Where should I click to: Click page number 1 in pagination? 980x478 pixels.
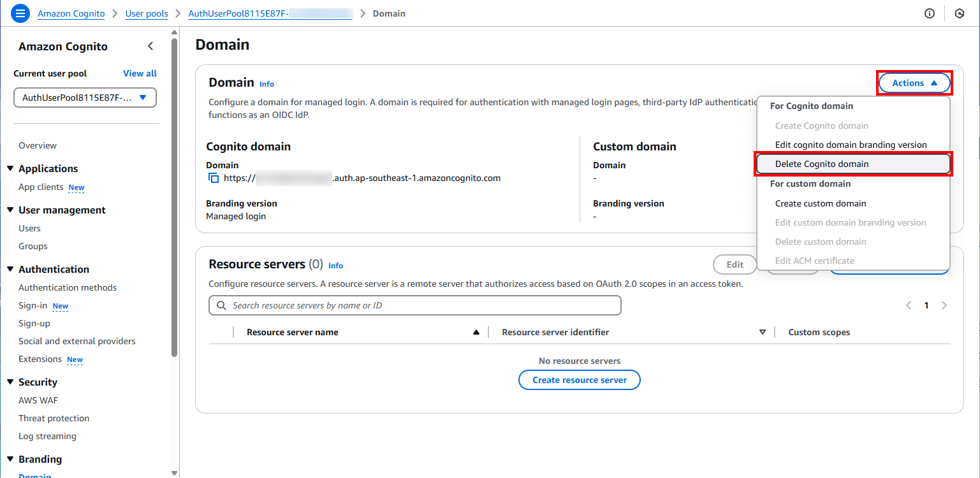926,305
